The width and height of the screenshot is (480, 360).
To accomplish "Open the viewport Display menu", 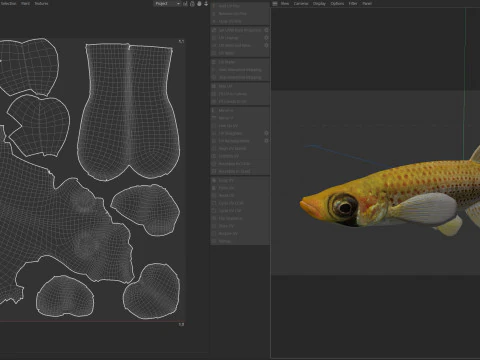I will [319, 4].
